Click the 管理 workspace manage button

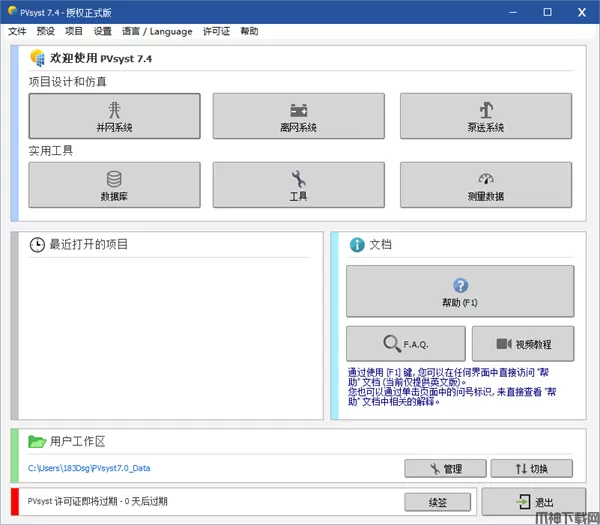click(444, 468)
